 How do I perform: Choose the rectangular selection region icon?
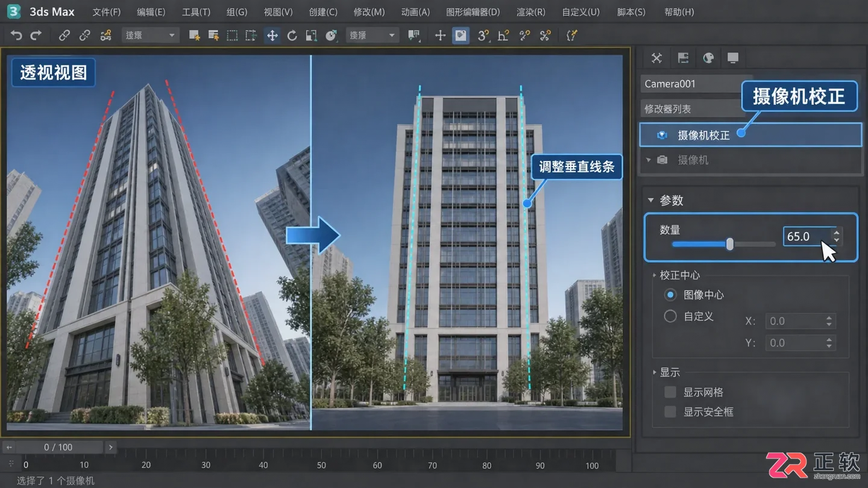click(x=232, y=36)
